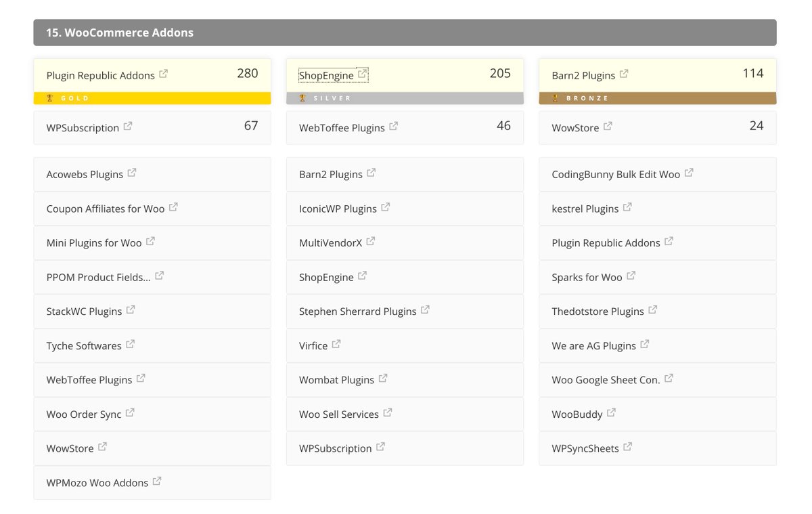Viewport: 812px width, 514px height.
Task: Click the score value 114
Action: pyautogui.click(x=753, y=73)
